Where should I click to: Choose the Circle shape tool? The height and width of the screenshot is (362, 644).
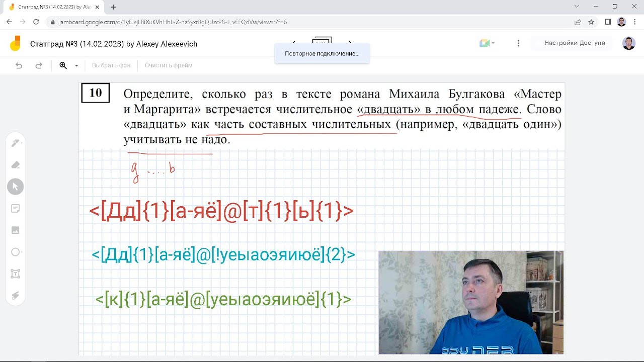point(16,252)
